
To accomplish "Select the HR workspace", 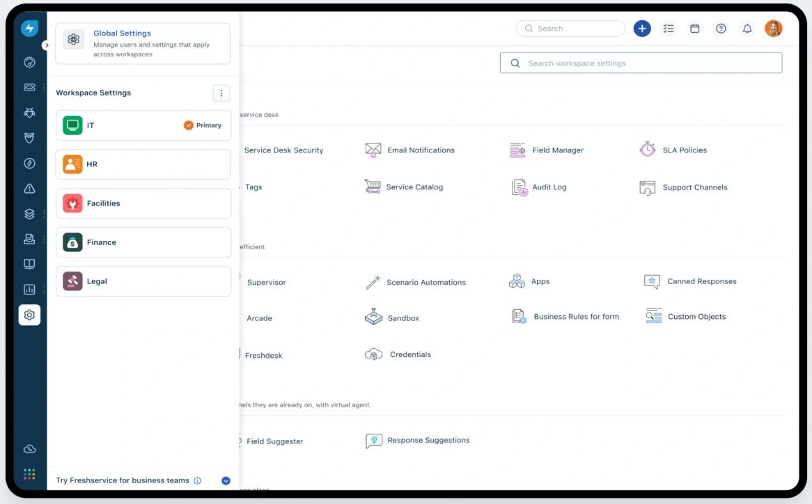I will 143,164.
